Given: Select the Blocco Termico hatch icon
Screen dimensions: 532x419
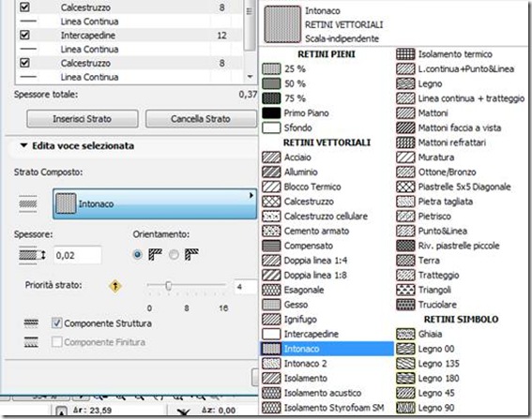Looking at the screenshot, I should pos(271,187).
